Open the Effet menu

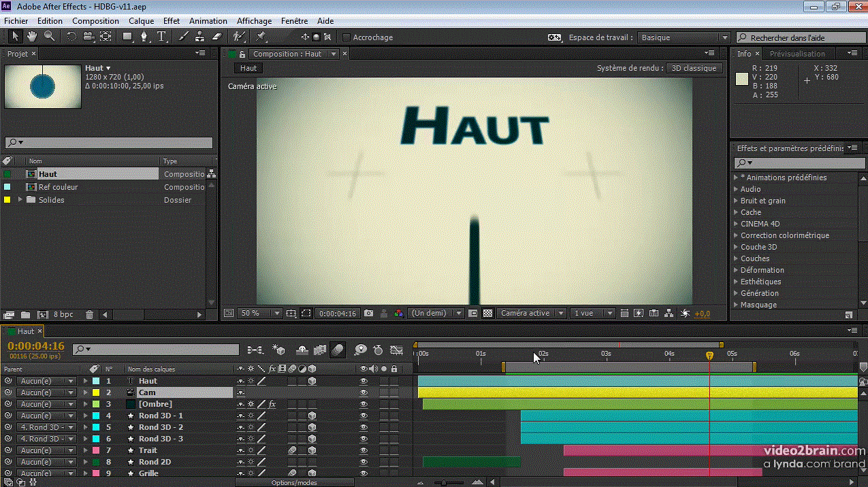pos(172,21)
